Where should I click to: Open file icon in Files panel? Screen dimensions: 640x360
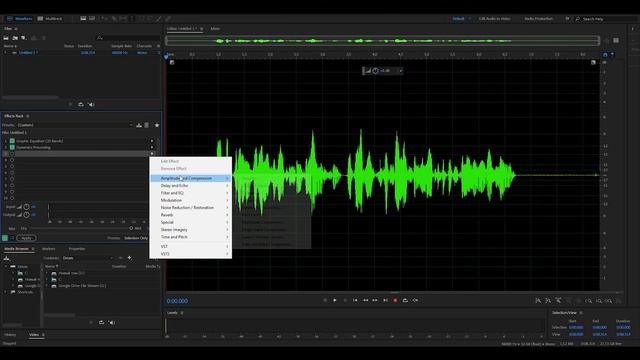[x=6, y=38]
